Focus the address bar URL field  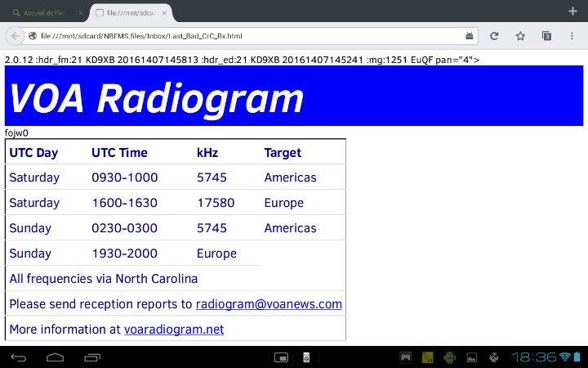pyautogui.click(x=247, y=36)
